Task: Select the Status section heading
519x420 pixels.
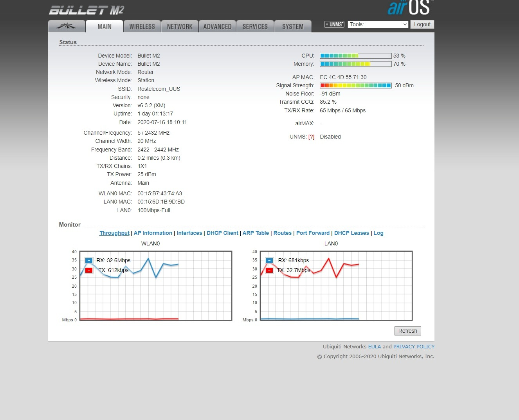Action: pyautogui.click(x=68, y=42)
